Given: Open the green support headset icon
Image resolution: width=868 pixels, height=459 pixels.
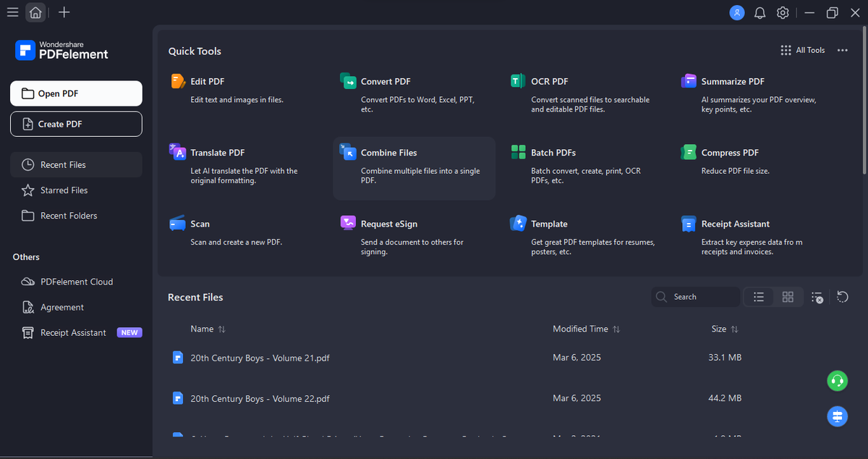Looking at the screenshot, I should coord(837,380).
